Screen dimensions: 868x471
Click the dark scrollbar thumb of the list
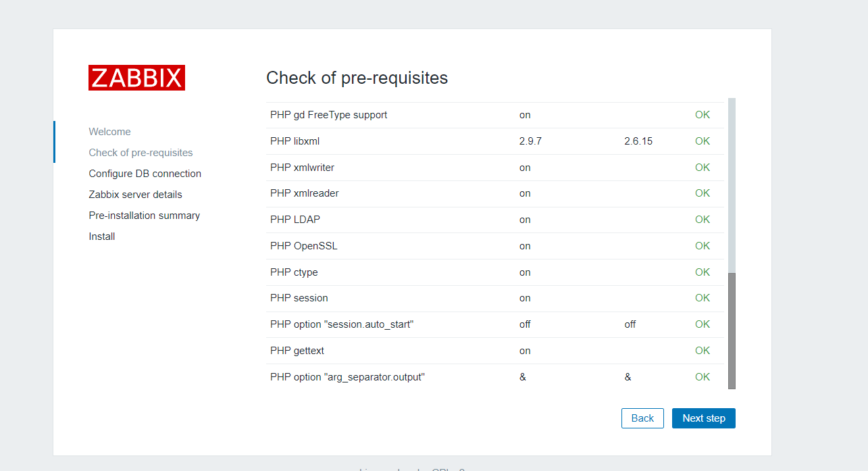(732, 330)
